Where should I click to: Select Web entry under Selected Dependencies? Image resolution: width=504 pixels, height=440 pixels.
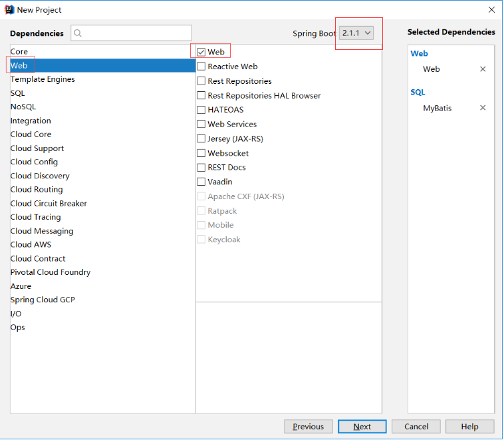[x=431, y=69]
